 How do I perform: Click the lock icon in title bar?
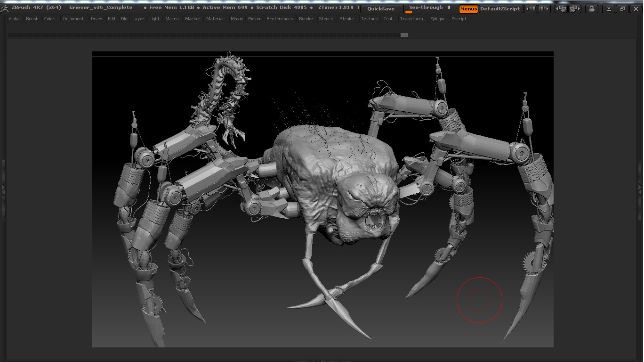[x=591, y=9]
